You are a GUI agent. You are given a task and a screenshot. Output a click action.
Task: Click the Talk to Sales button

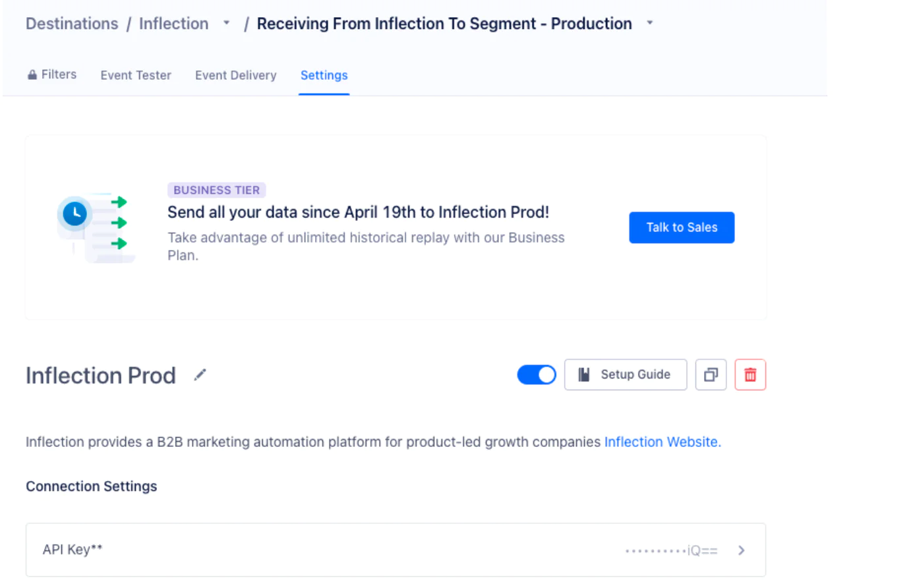(682, 227)
